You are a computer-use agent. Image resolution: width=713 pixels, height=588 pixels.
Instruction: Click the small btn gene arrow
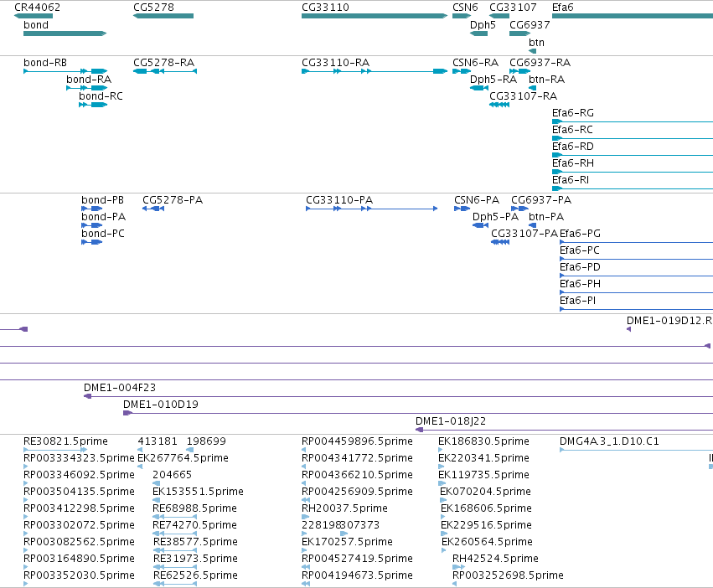[x=533, y=51]
